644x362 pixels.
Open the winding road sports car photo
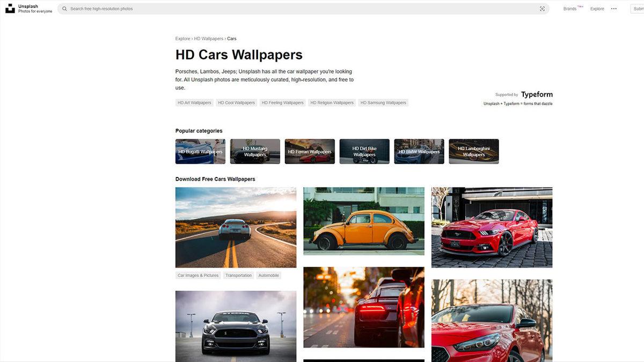pyautogui.click(x=236, y=227)
